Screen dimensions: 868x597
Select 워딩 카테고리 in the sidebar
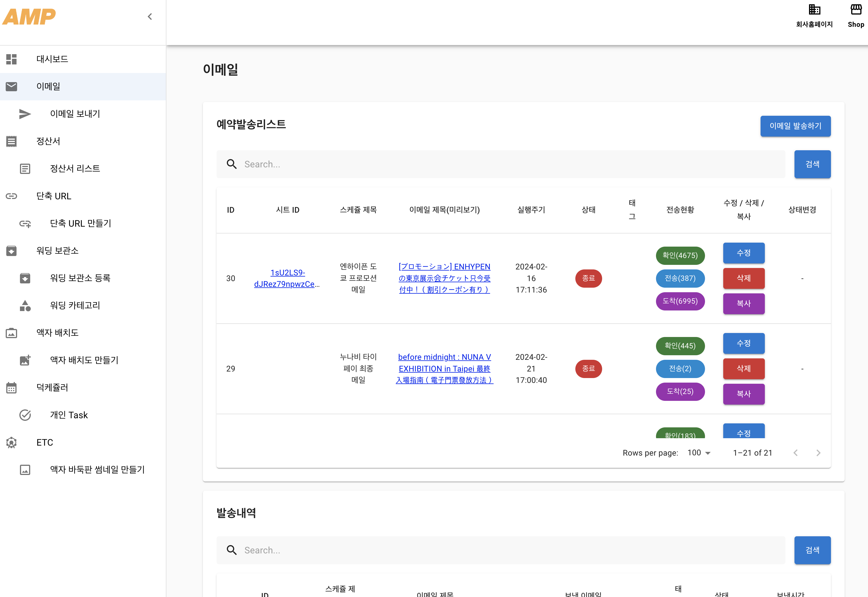click(x=75, y=305)
